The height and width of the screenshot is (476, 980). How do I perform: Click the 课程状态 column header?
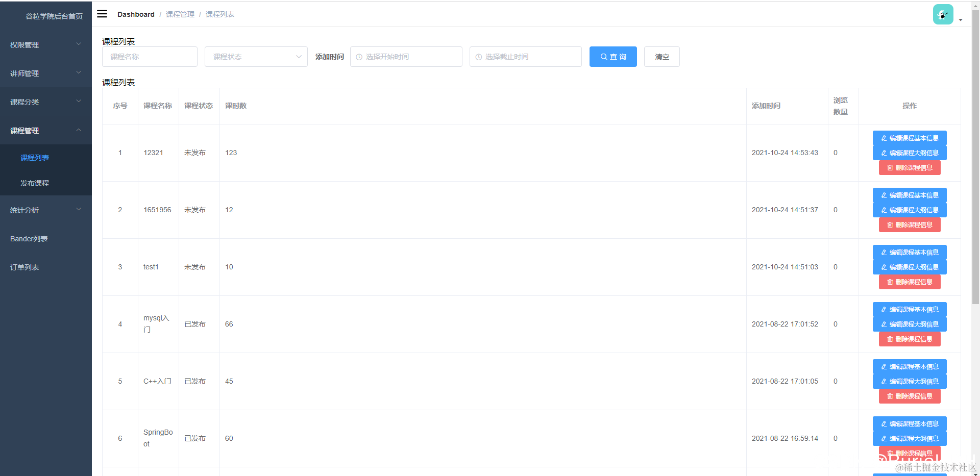(x=199, y=106)
